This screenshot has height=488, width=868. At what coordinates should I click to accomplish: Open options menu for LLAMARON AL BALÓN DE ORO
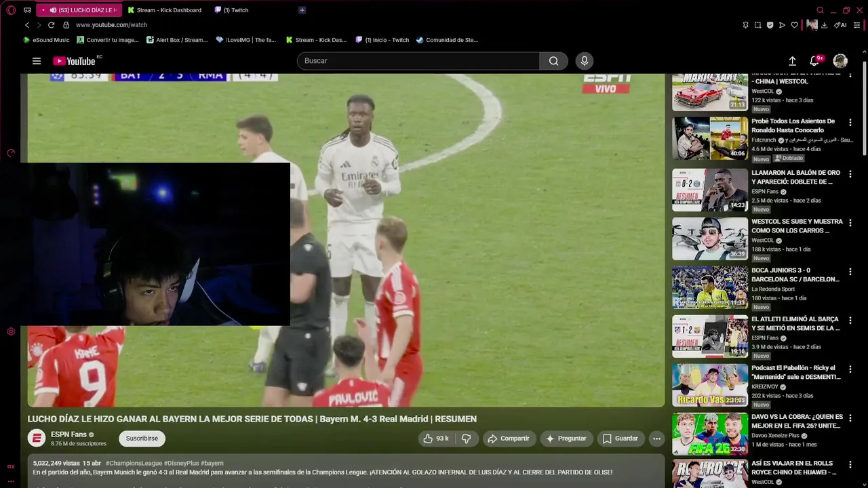click(x=850, y=174)
